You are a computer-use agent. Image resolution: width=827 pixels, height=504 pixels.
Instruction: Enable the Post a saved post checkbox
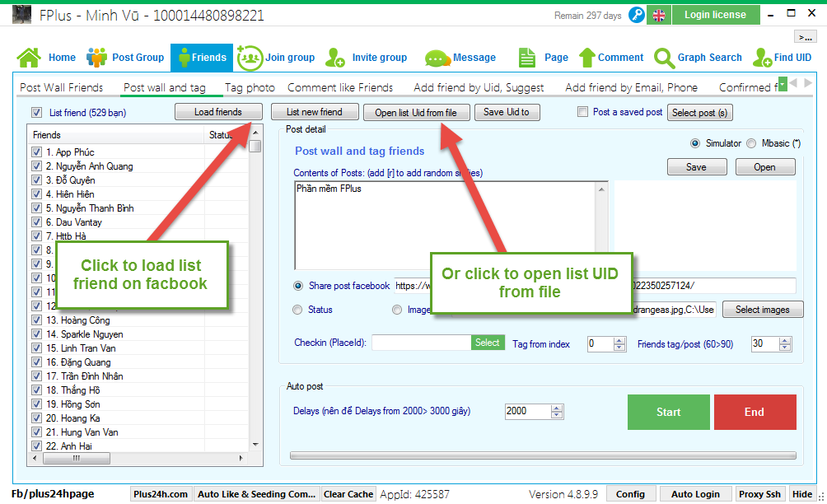[583, 112]
